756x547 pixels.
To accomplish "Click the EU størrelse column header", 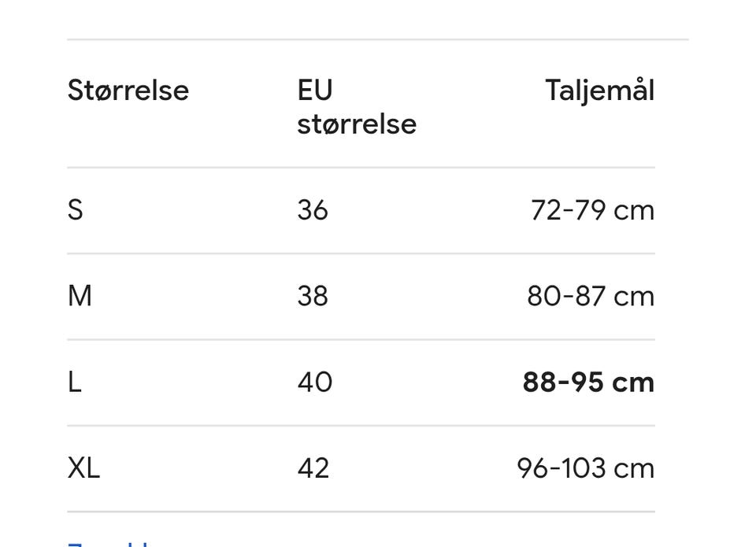I will point(356,107).
